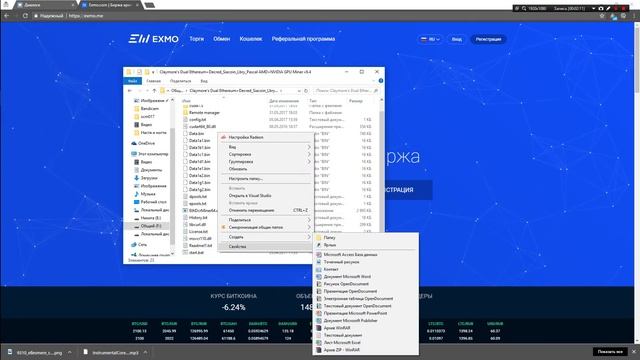Expand the Загрузки download item chevron
This screenshot has height=360, width=640.
69,352
